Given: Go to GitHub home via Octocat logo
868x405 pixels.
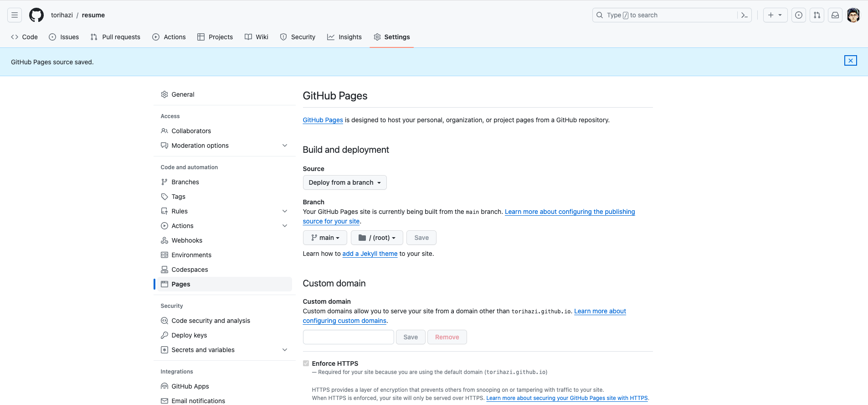Looking at the screenshot, I should (36, 15).
